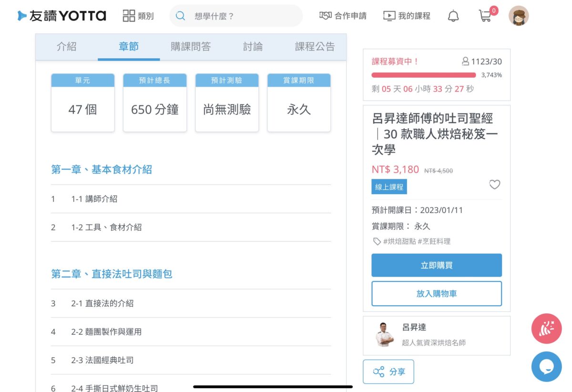The width and height of the screenshot is (572, 392).
Task: Open the user avatar menu
Action: [x=519, y=16]
